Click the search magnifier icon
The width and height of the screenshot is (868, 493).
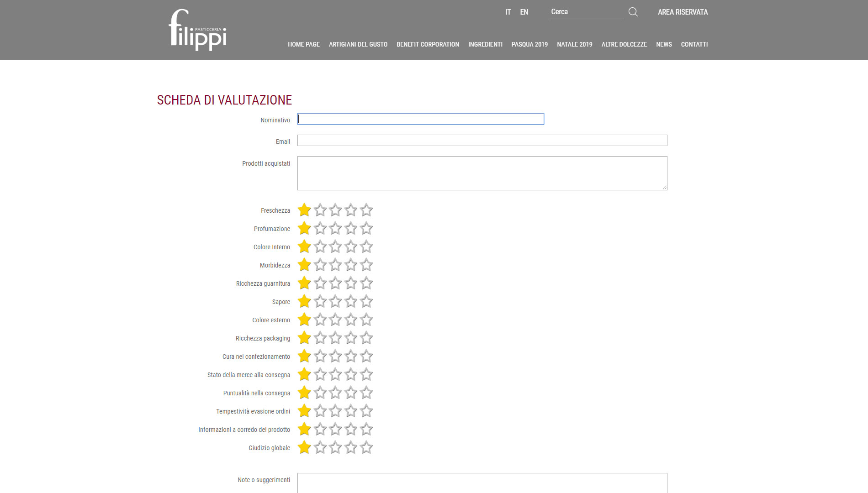tap(633, 12)
